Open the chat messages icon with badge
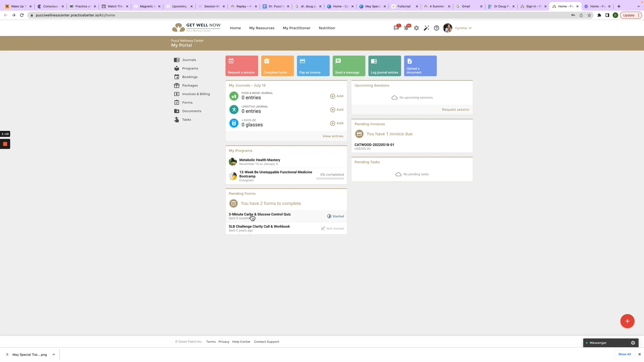Screen dimensions: 644x362 pos(396,28)
